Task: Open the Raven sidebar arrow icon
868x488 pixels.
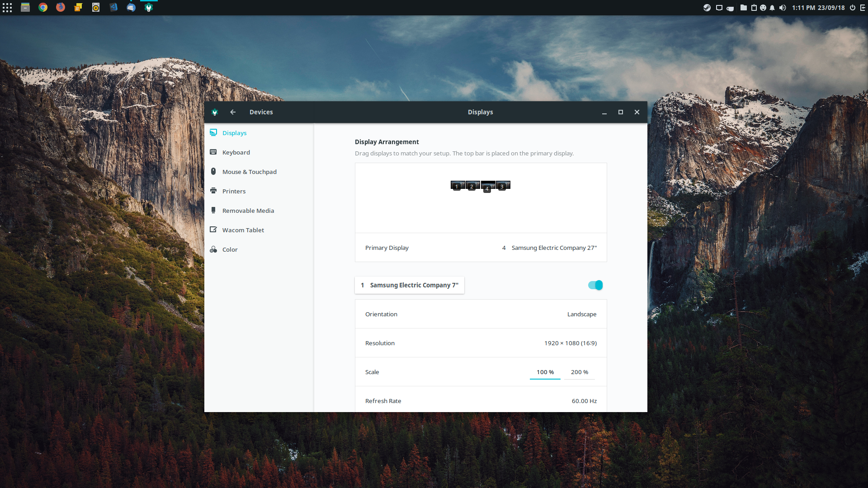Action: click(863, 8)
